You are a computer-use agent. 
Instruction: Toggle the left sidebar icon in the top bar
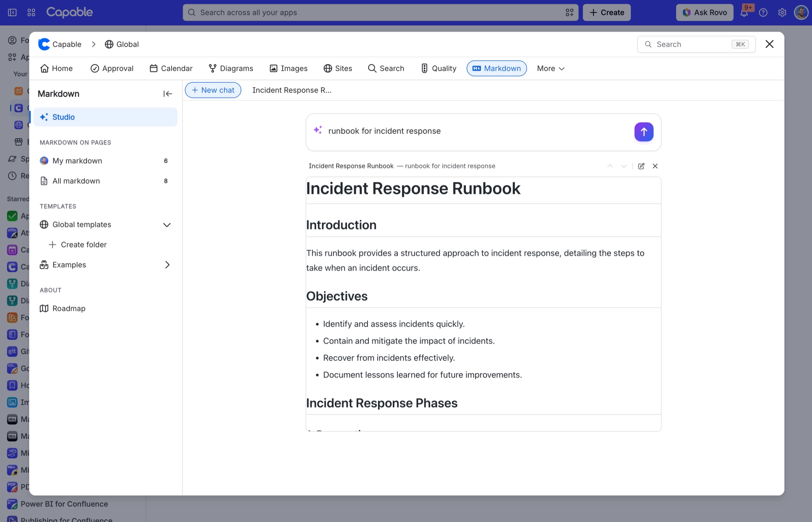[12, 12]
